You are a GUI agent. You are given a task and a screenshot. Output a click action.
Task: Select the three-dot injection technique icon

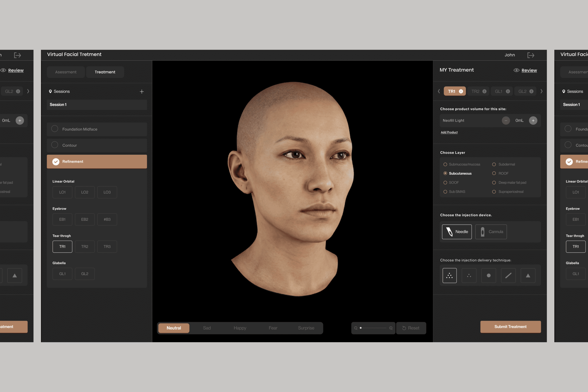coord(469,275)
